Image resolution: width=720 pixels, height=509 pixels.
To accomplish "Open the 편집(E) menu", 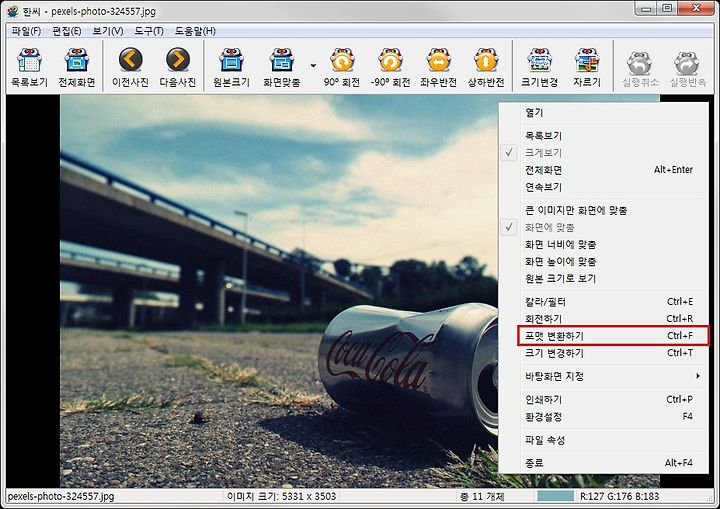I will pos(67,31).
